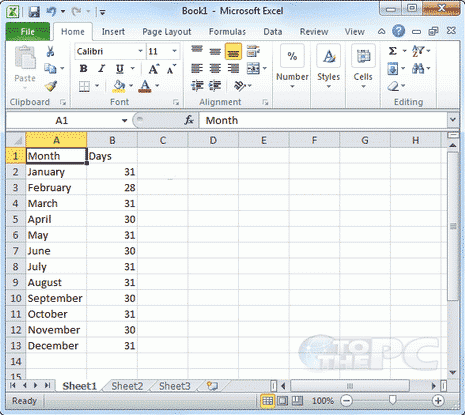Click the Redo icon in quick access toolbar
Image resolution: width=465 pixels, height=415 pixels.
pyautogui.click(x=77, y=12)
